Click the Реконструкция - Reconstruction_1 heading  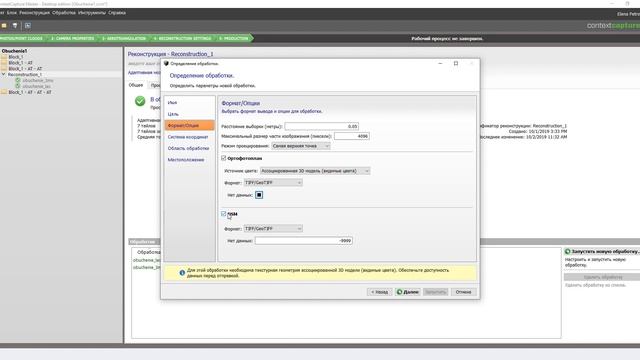pos(171,54)
